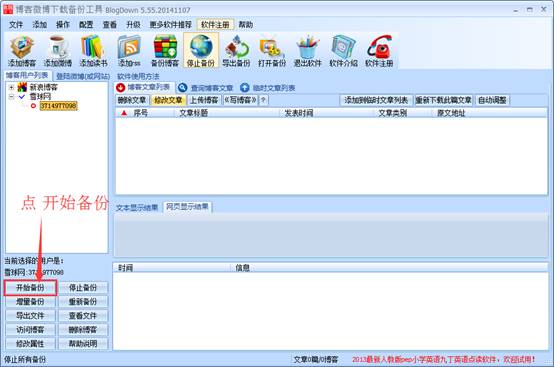Click the 原文地址 column header
554x367 pixels.
pos(489,113)
